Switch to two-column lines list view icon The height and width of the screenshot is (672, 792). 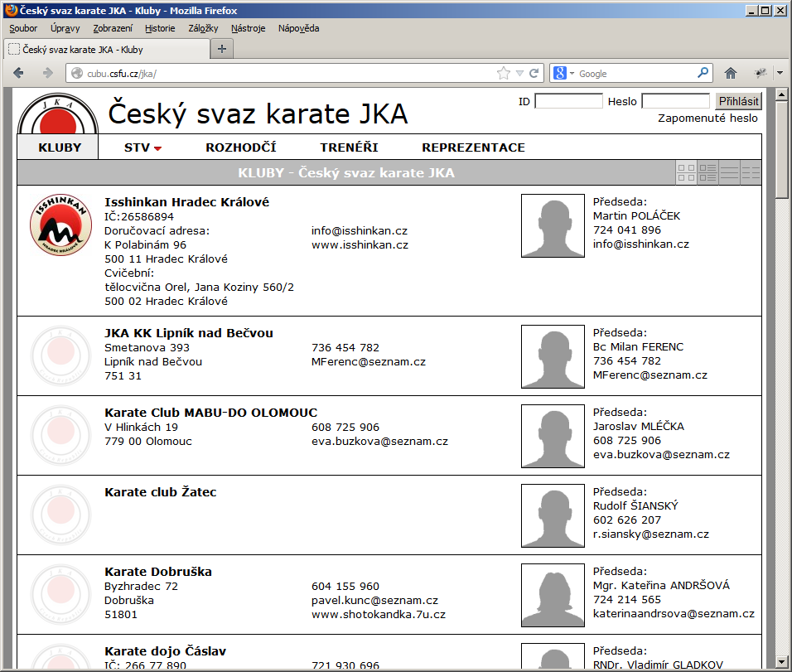click(750, 173)
